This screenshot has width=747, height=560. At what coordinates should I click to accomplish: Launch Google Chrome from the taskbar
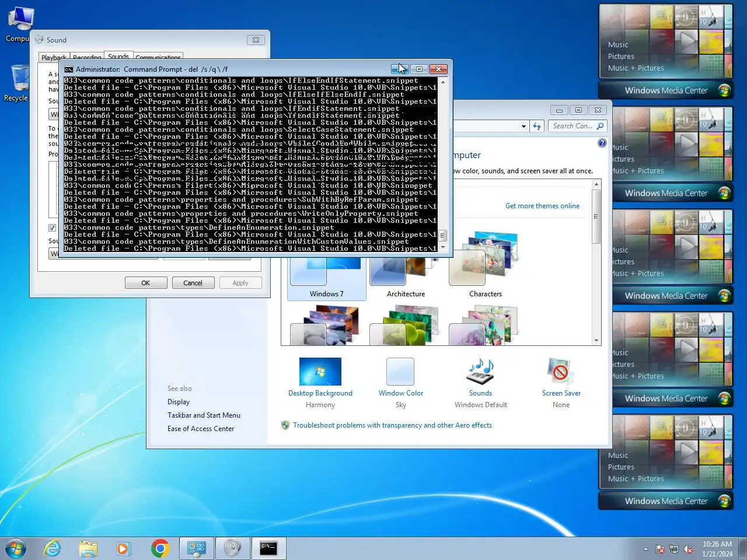tap(160, 548)
